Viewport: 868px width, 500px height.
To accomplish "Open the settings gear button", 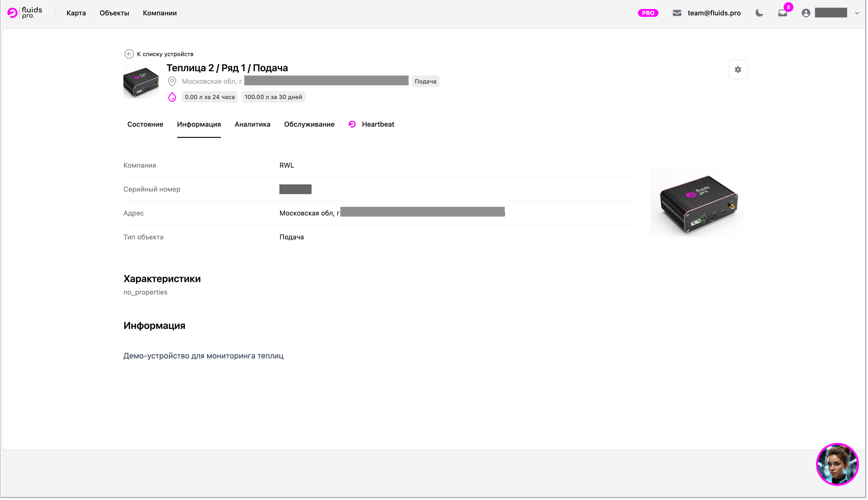I will click(738, 70).
